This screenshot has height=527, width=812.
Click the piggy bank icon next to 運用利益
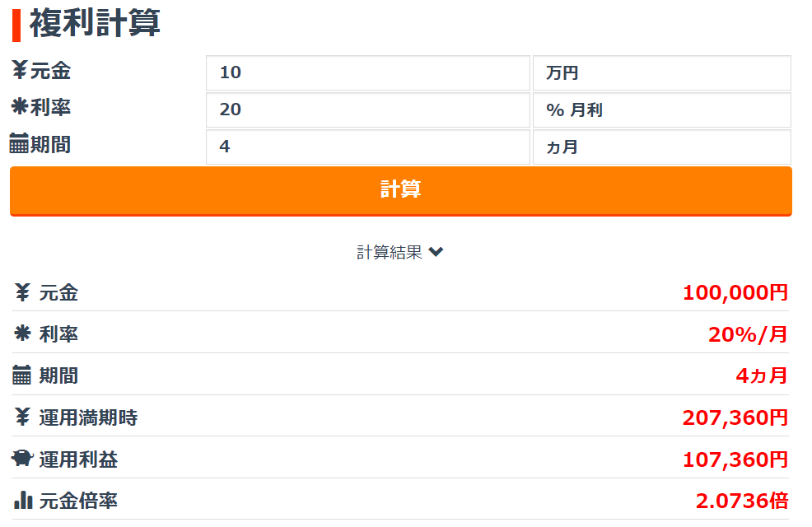tap(22, 458)
